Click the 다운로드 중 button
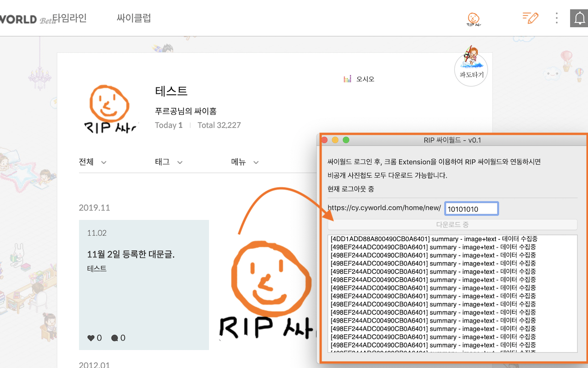588x368 pixels. pos(452,224)
